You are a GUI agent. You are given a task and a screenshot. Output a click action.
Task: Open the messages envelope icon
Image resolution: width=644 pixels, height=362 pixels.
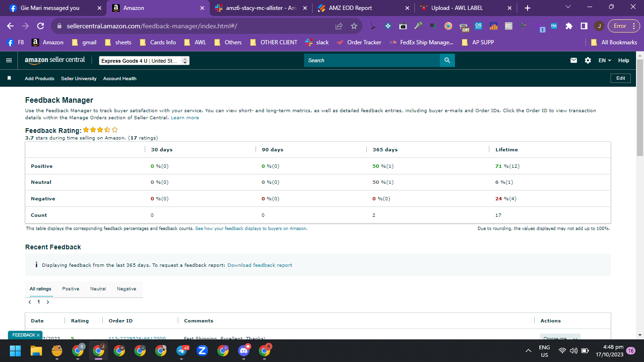pyautogui.click(x=574, y=60)
